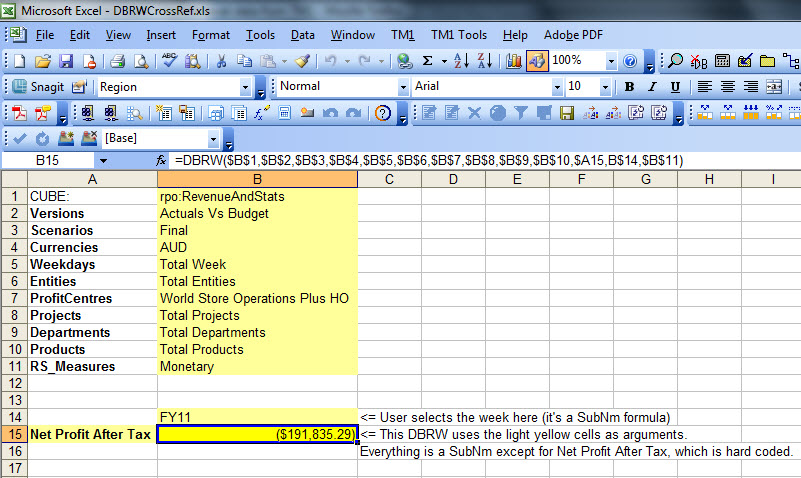The image size is (801, 478).
Task: Open the Adobe PDF menu
Action: (573, 35)
